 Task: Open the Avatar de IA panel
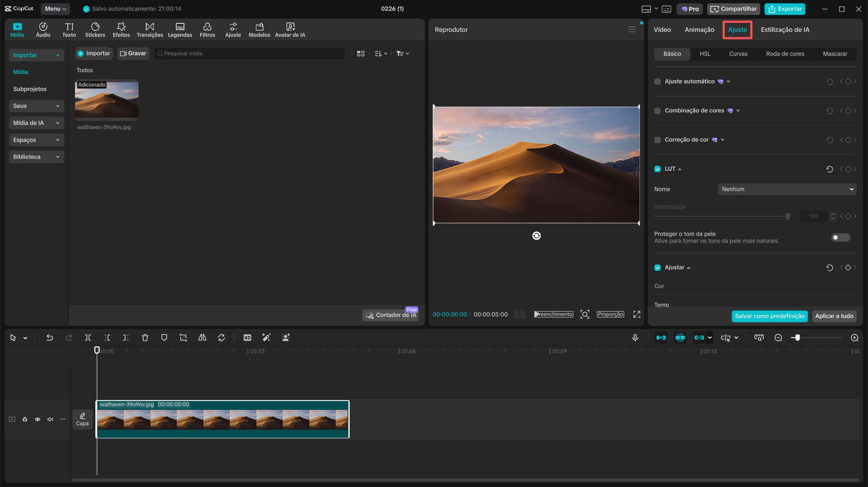(x=290, y=30)
